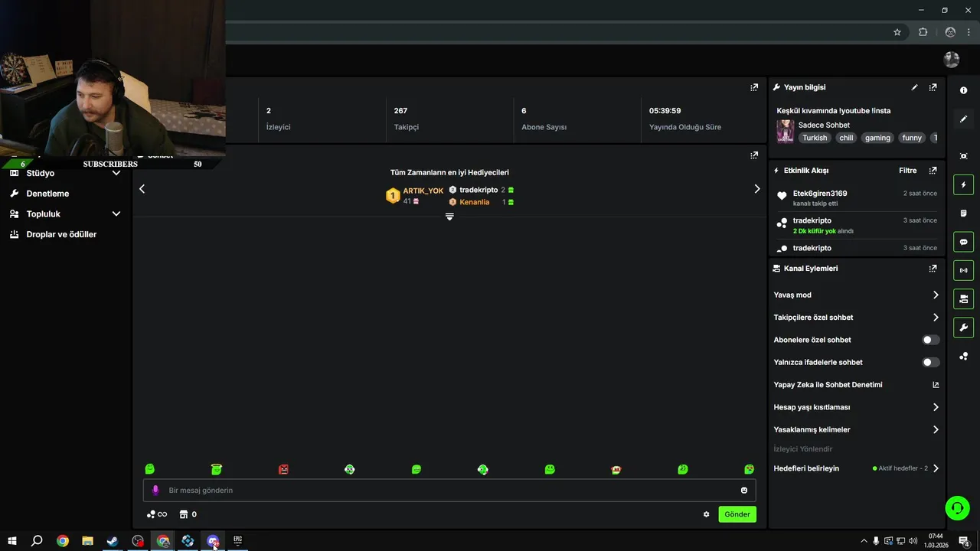Viewport: 980px width, 551px height.
Task: Open the profile avatar at top right
Action: point(952,60)
